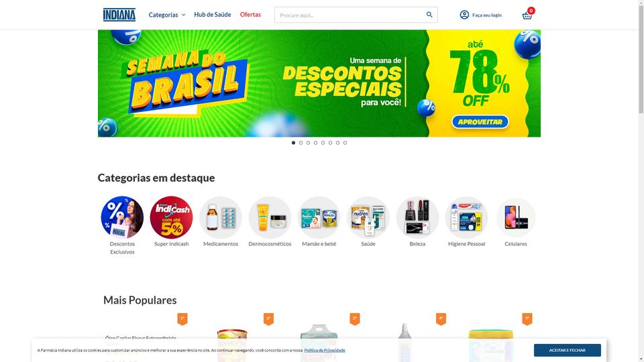The height and width of the screenshot is (362, 644).
Task: Open the Mamãe e bebê category
Action: point(319,217)
